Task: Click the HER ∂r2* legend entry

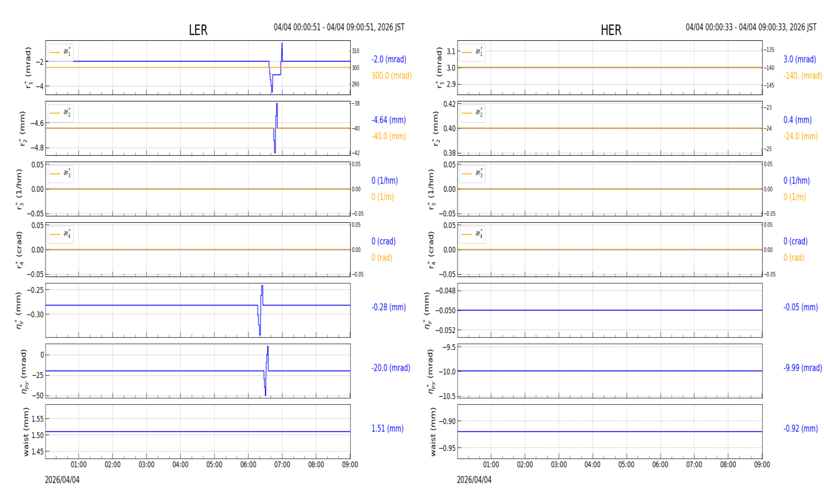Action: coord(473,113)
